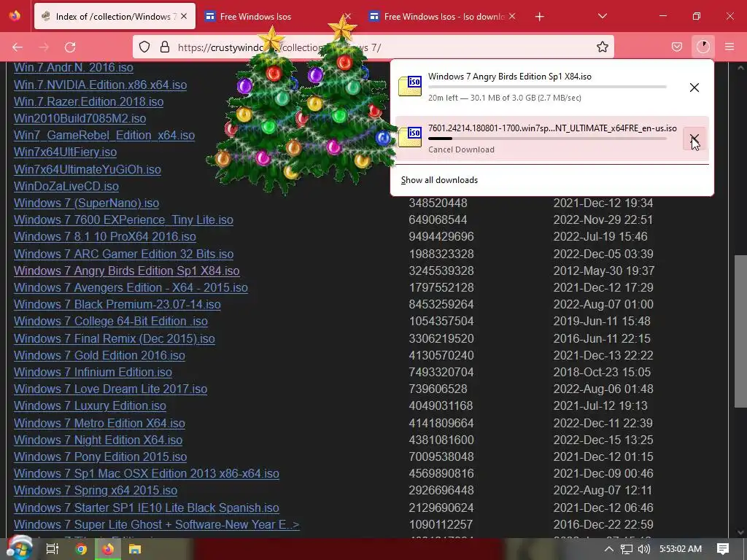Open a new tab with the plus icon
Image resolution: width=747 pixels, height=560 pixels.
[539, 17]
